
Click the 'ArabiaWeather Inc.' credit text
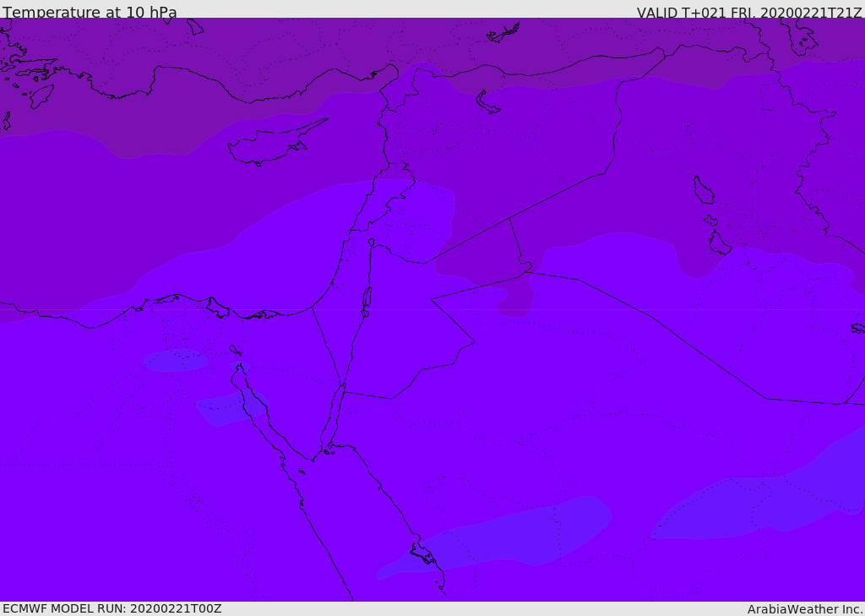(x=805, y=609)
